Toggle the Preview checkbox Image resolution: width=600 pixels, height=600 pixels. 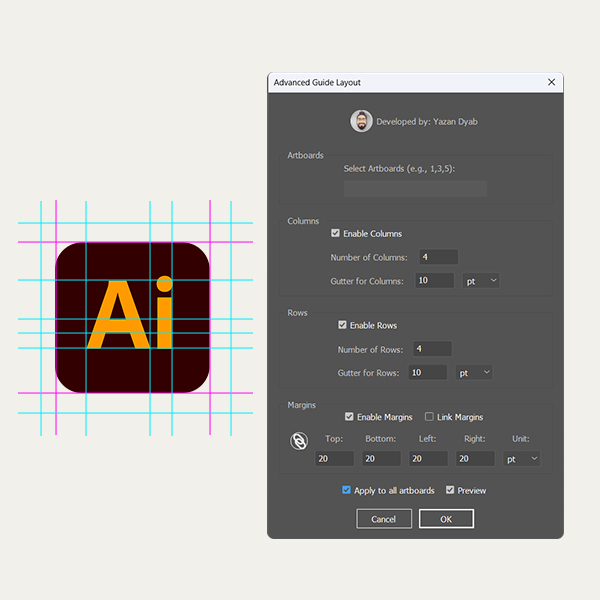[450, 490]
